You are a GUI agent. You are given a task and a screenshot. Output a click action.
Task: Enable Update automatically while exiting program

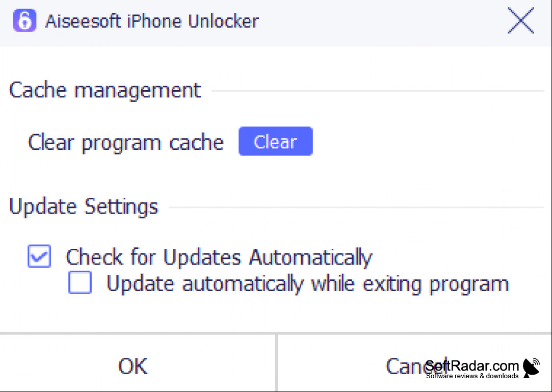point(80,282)
